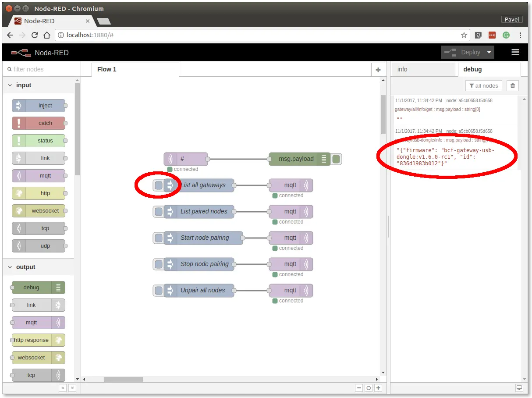Select the output websocket node in palette
532x398 pixels.
tap(39, 358)
